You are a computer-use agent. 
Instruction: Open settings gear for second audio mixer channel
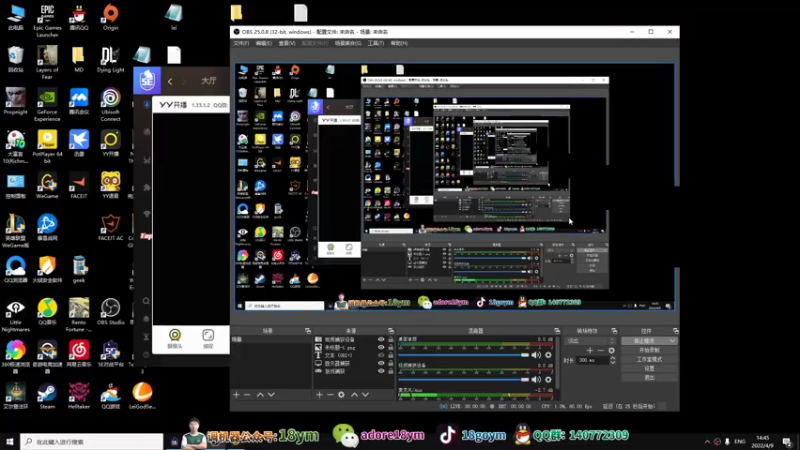point(548,379)
